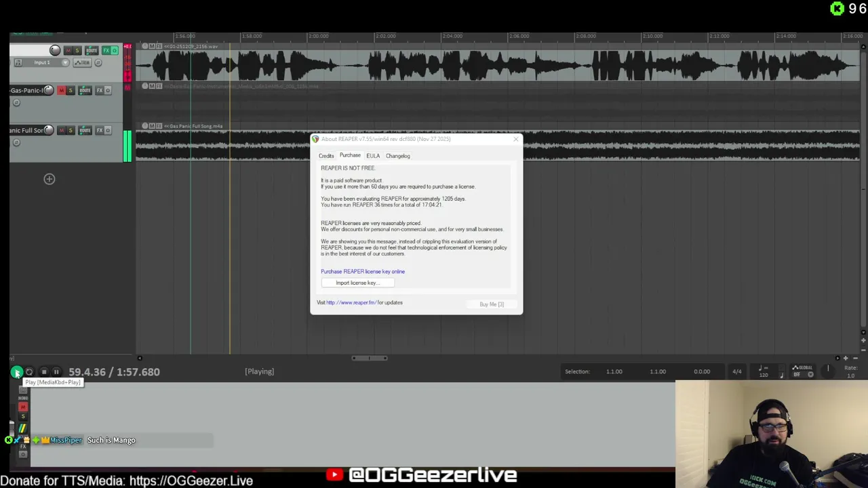Viewport: 868px width, 488px height.
Task: Open FX chain of the first track
Action: [x=106, y=50]
